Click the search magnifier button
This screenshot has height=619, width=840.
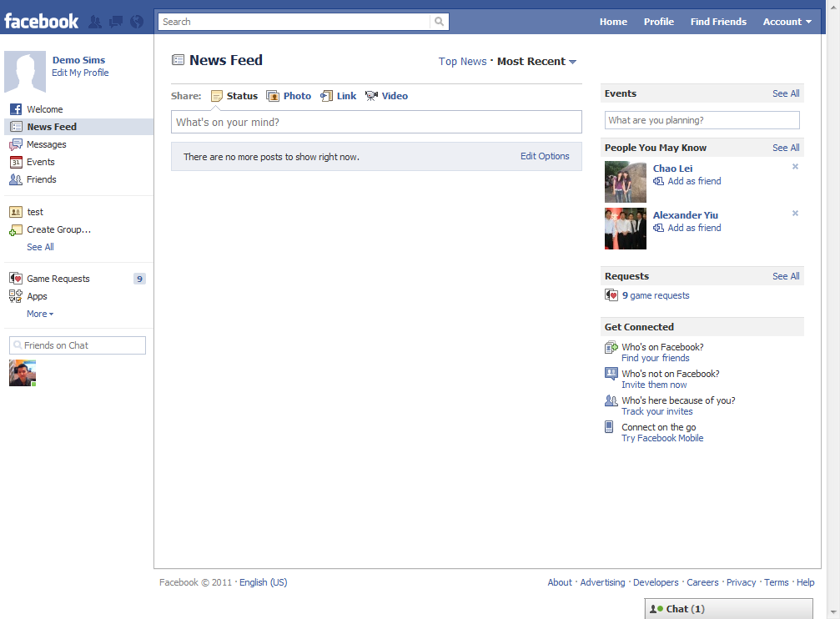(440, 22)
